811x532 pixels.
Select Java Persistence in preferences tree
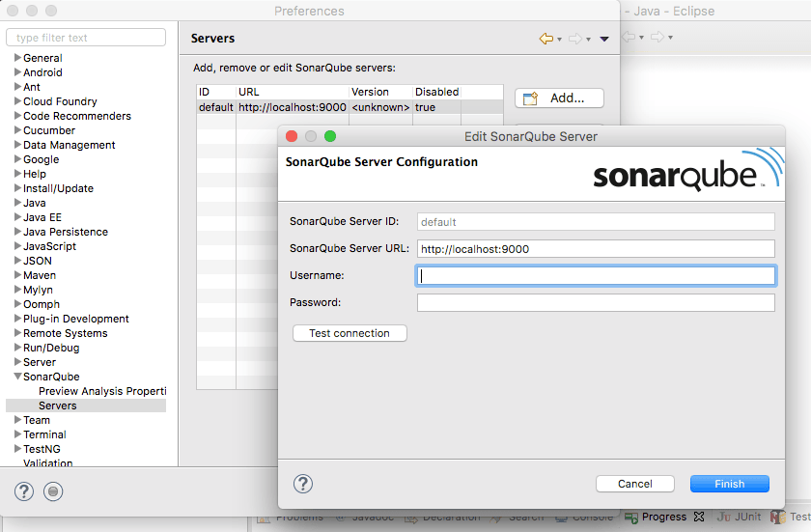click(x=66, y=232)
